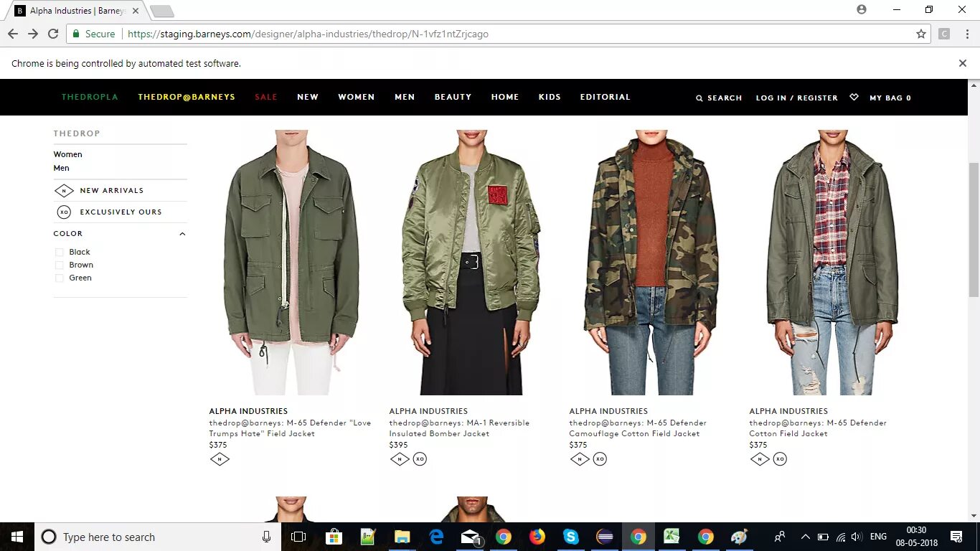Open the Windows Start menu
The width and height of the screenshot is (980, 551).
coord(17,537)
